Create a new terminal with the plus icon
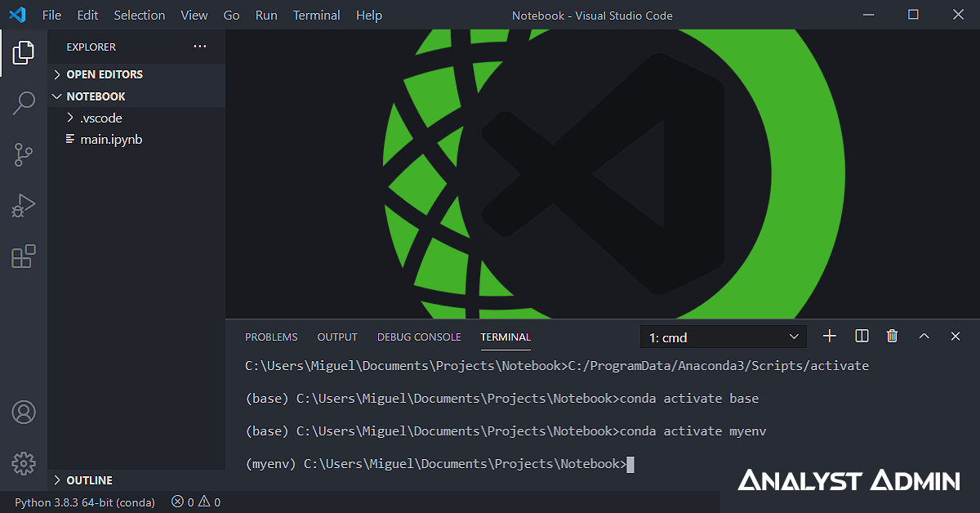This screenshot has width=980, height=513. tap(830, 336)
